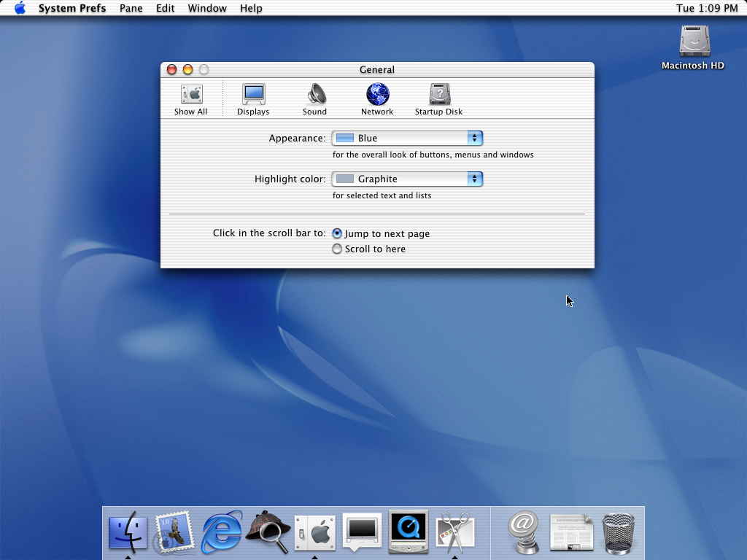The image size is (747, 560).
Task: Open the Edit menu
Action: pyautogui.click(x=166, y=8)
